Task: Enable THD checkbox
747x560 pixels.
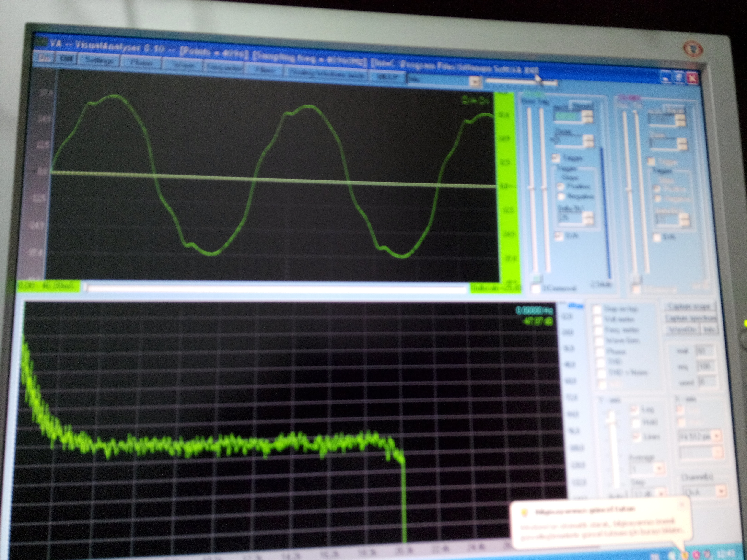Action: tap(601, 363)
